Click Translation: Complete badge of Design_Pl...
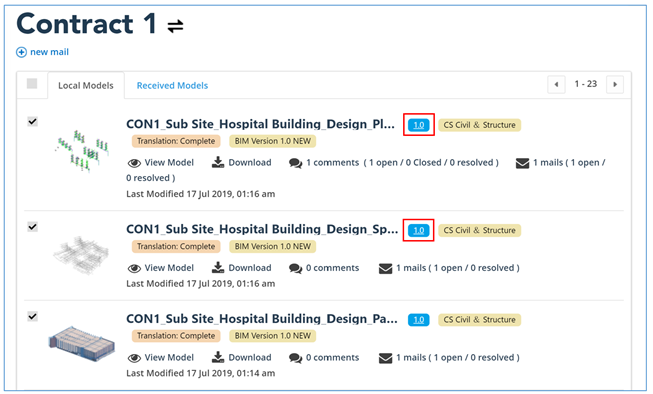Viewport: 653px width, 394px height. click(x=176, y=141)
